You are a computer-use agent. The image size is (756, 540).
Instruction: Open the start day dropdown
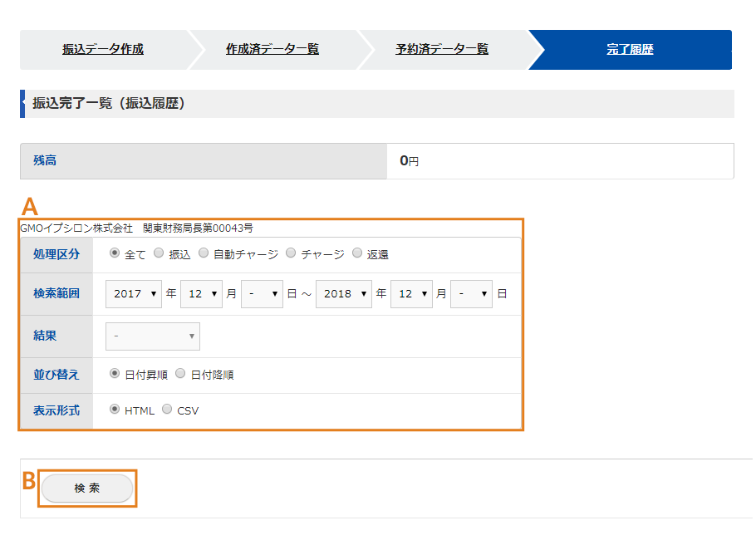(x=262, y=294)
